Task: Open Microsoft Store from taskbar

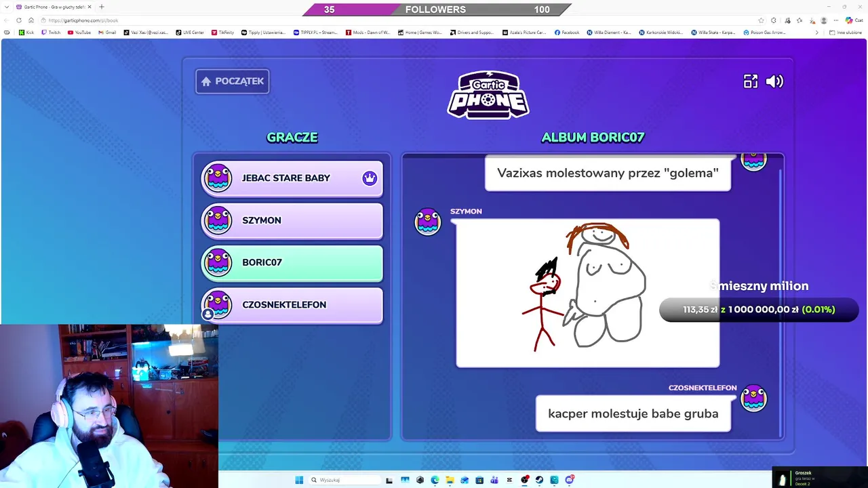Action: pos(479,480)
